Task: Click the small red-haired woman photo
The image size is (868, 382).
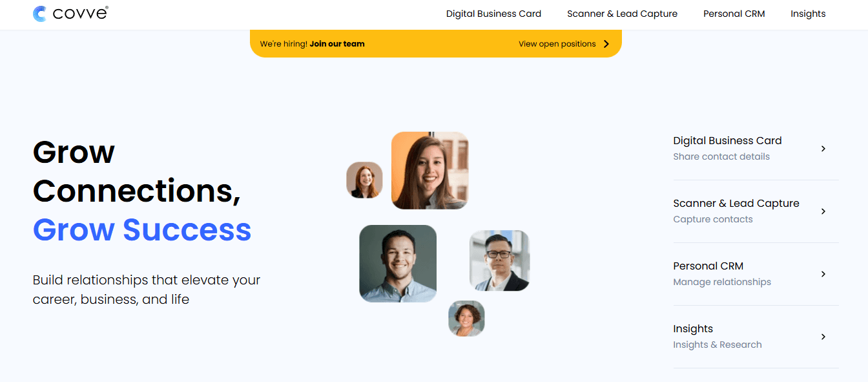Action: (364, 180)
